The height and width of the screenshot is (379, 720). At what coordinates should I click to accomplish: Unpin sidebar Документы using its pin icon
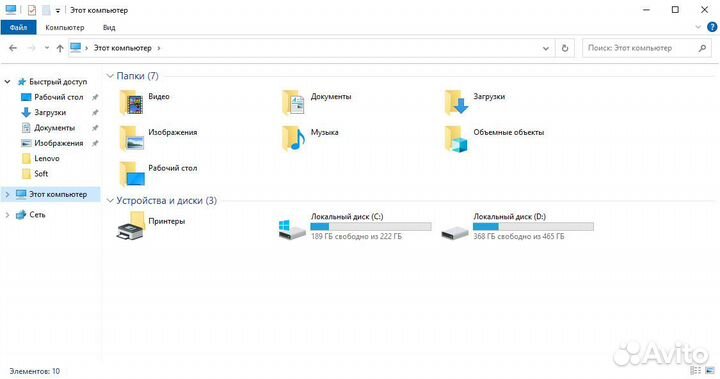95,128
